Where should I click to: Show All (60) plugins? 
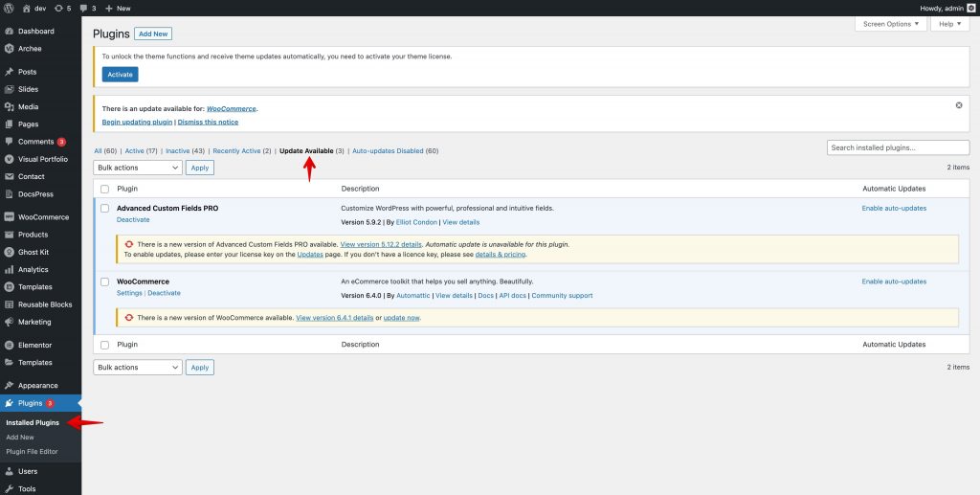105,151
